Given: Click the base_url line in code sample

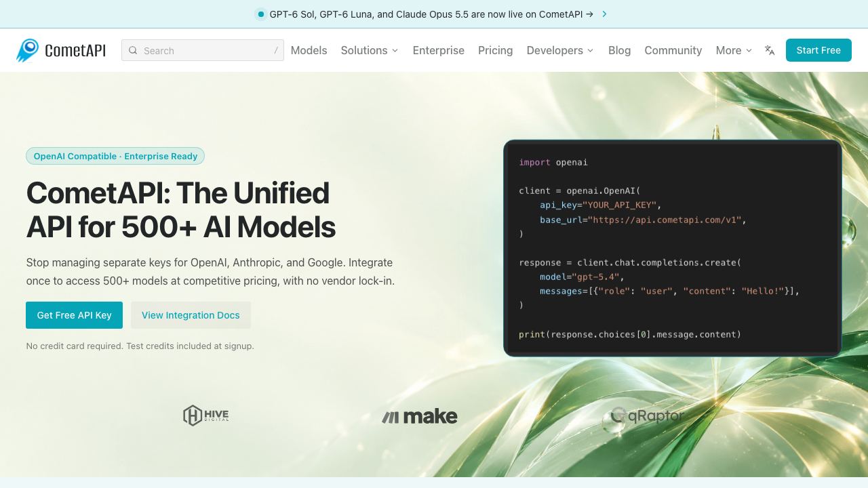Looking at the screenshot, I should pyautogui.click(x=643, y=220).
